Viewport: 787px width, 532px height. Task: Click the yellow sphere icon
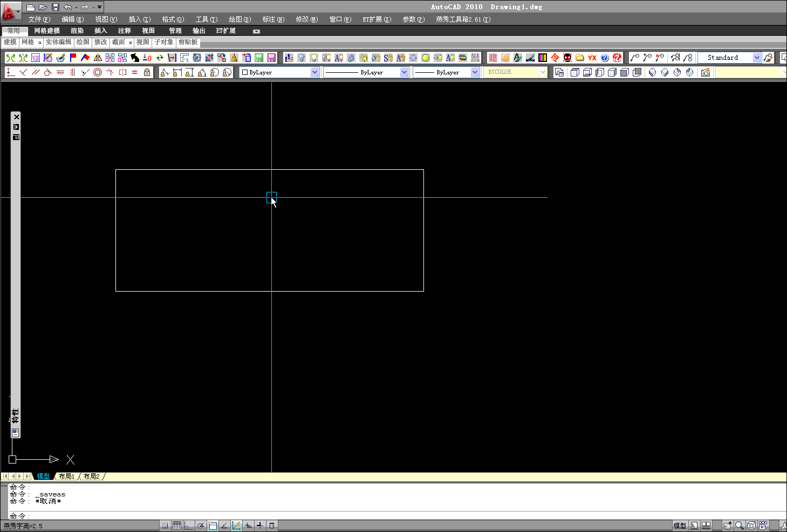point(426,58)
